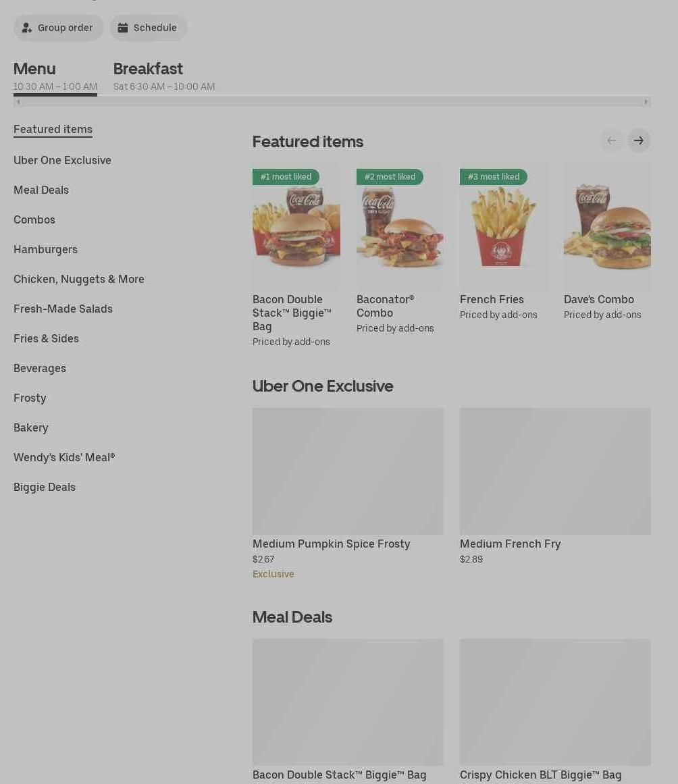Open the Frosty category in sidebar
Screen dimensions: 678x784
coord(30,398)
